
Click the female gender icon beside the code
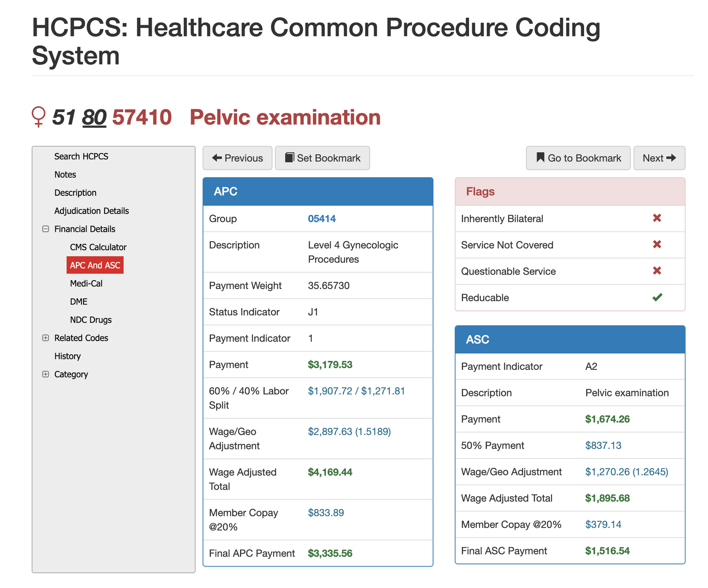[39, 117]
